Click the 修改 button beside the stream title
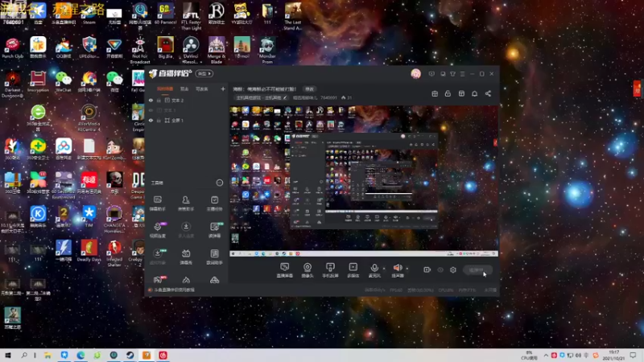The image size is (644, 362). [309, 89]
